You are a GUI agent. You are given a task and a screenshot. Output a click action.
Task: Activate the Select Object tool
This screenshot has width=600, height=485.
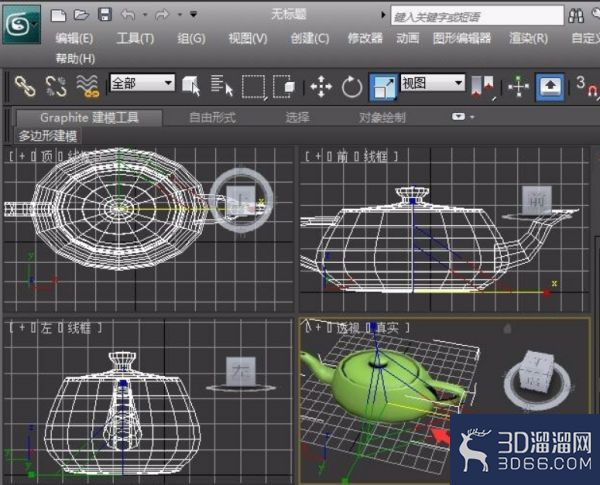[191, 86]
